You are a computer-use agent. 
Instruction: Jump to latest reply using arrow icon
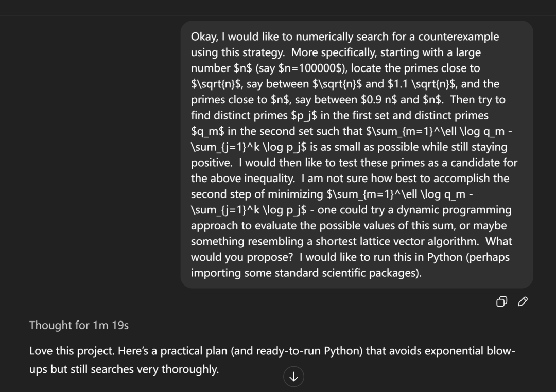pos(293,377)
